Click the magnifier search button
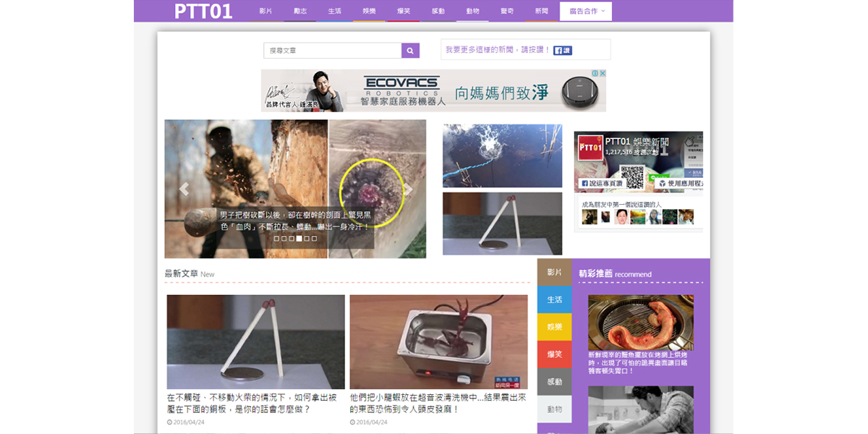Viewport: 868px width, 434px height. (410, 51)
